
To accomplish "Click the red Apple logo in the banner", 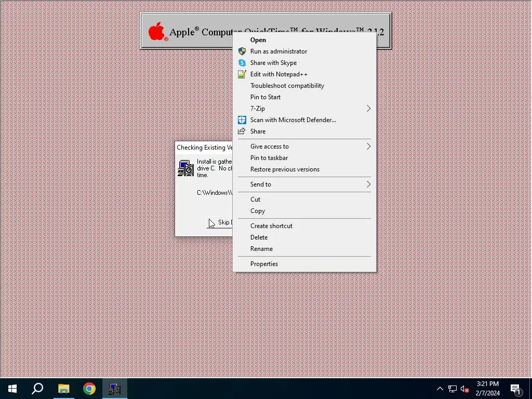I will pyautogui.click(x=158, y=32).
